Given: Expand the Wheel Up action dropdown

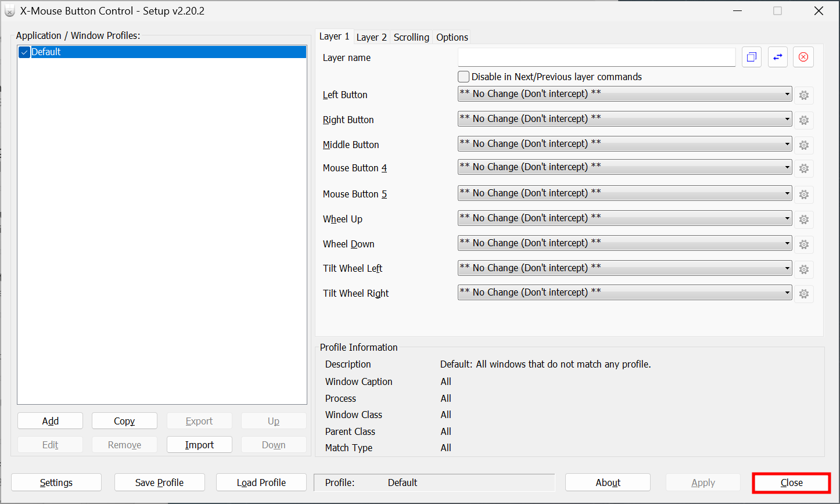Looking at the screenshot, I should [624, 218].
